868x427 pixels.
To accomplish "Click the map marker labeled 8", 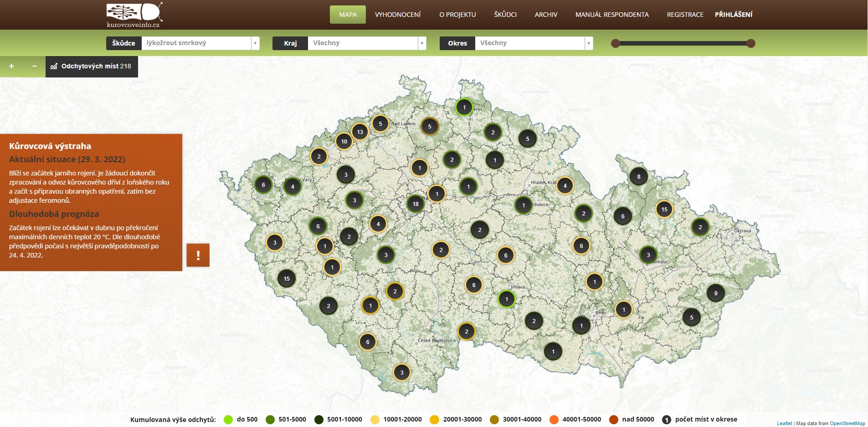I will 638,177.
